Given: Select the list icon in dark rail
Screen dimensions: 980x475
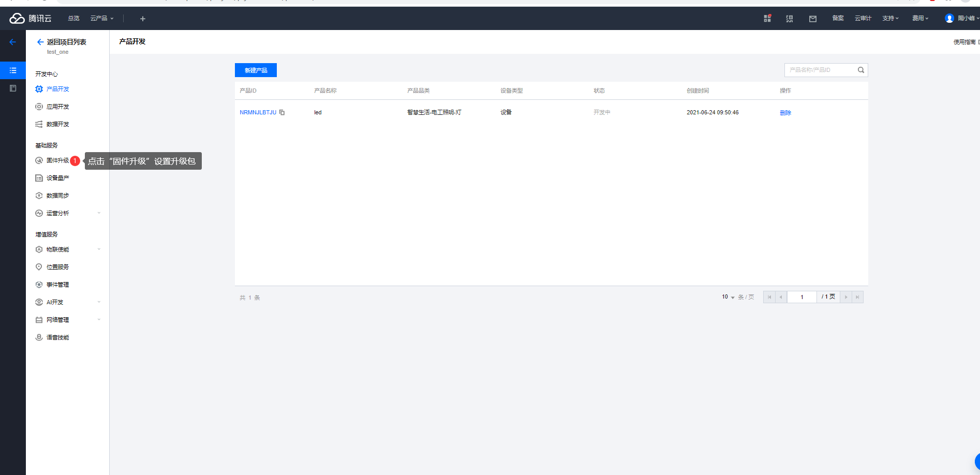Looking at the screenshot, I should (x=13, y=70).
